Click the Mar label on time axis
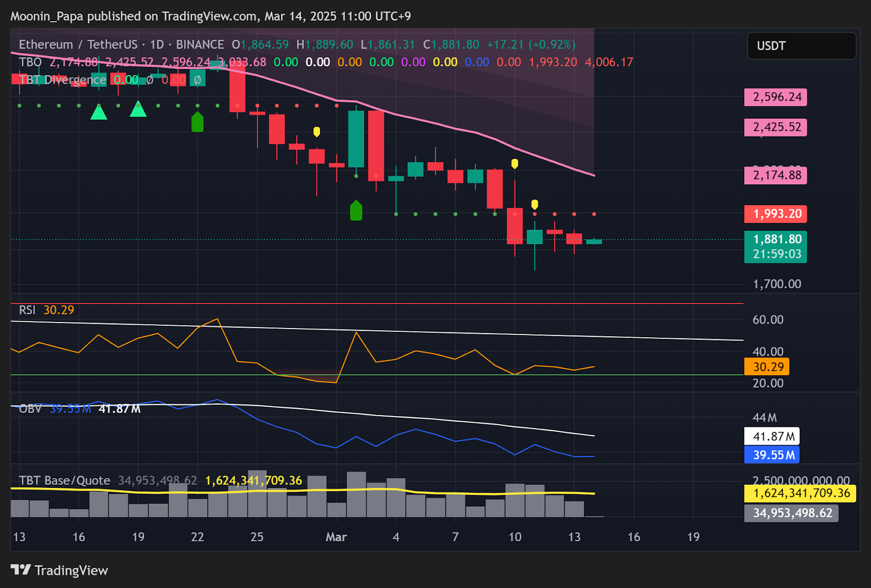Screen dimensions: 871x588 [x=336, y=537]
